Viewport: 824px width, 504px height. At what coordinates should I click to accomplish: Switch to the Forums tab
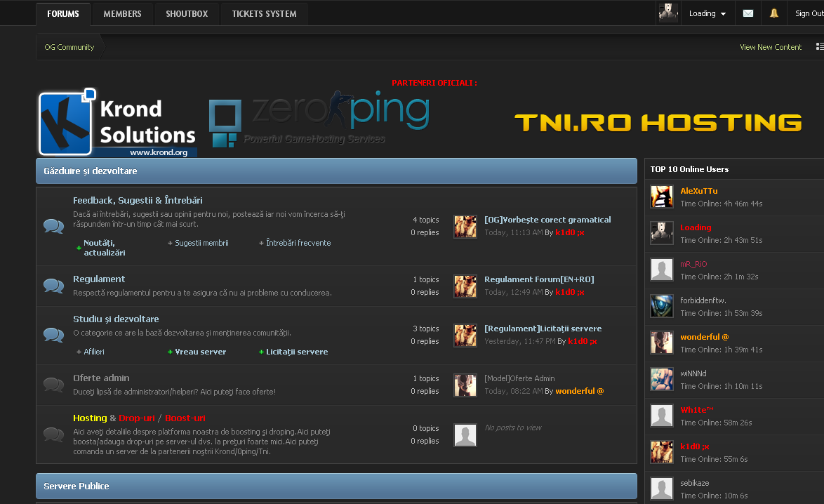point(63,13)
